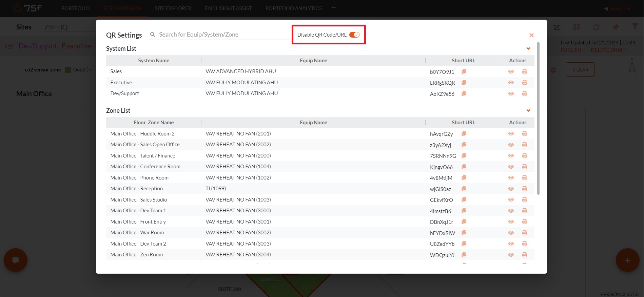Collapse the Zone List section
This screenshot has width=644, height=297.
[x=528, y=110]
